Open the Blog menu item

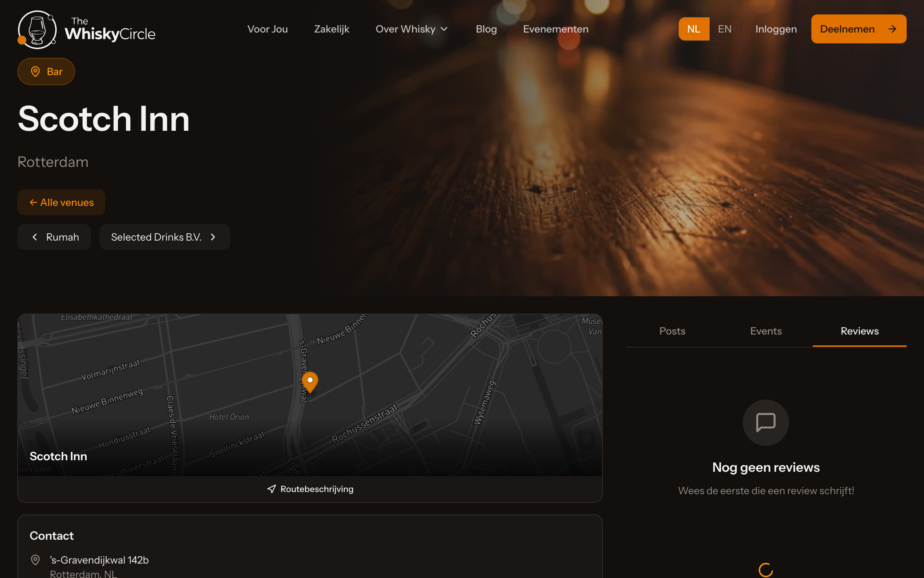click(486, 29)
